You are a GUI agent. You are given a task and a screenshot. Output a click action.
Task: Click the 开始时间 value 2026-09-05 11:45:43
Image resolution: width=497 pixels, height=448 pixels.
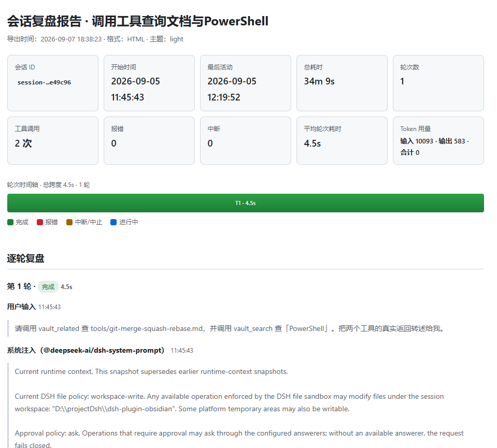click(x=135, y=89)
